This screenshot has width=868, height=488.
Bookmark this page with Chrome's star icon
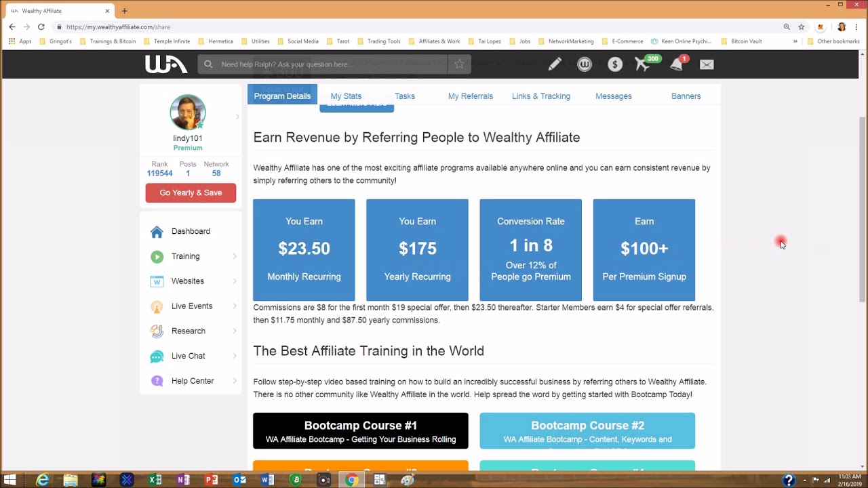802,27
